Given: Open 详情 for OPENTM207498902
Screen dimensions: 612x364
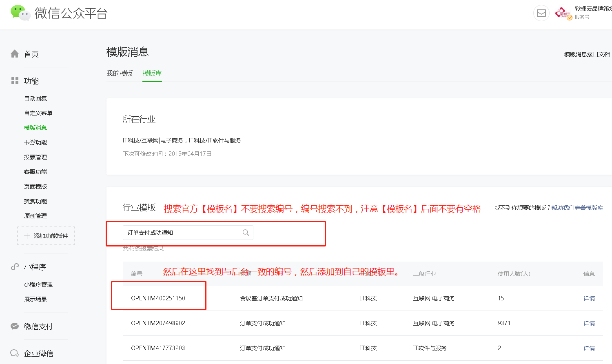Looking at the screenshot, I should (589, 323).
